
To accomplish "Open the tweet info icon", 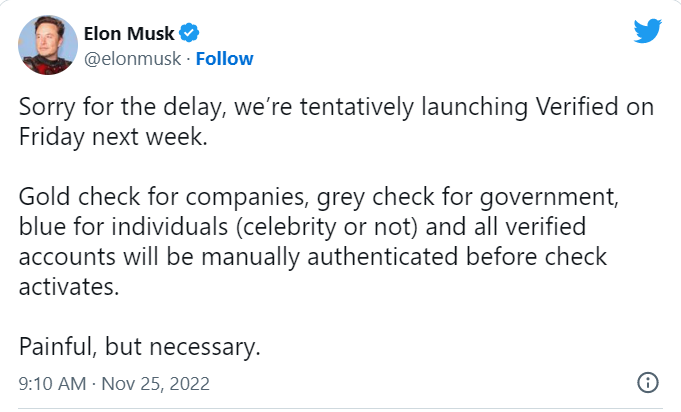I will coord(647,383).
